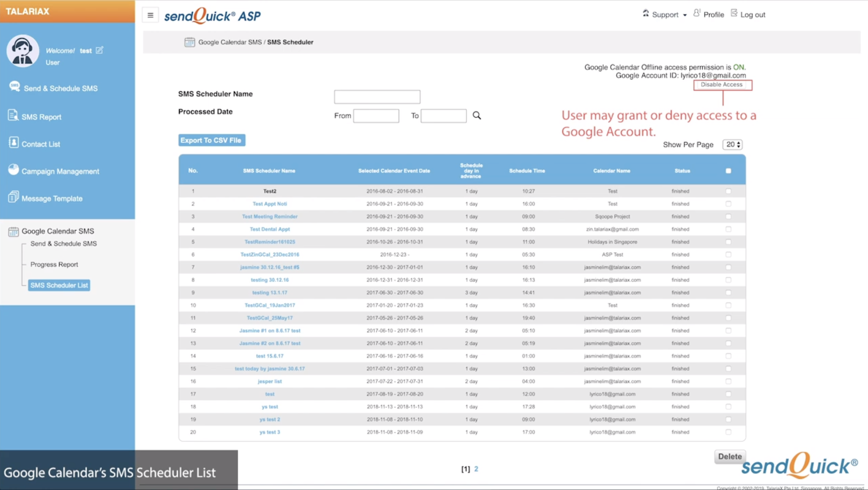This screenshot has height=490, width=868.
Task: Click the Calendar Name column header
Action: tap(612, 171)
